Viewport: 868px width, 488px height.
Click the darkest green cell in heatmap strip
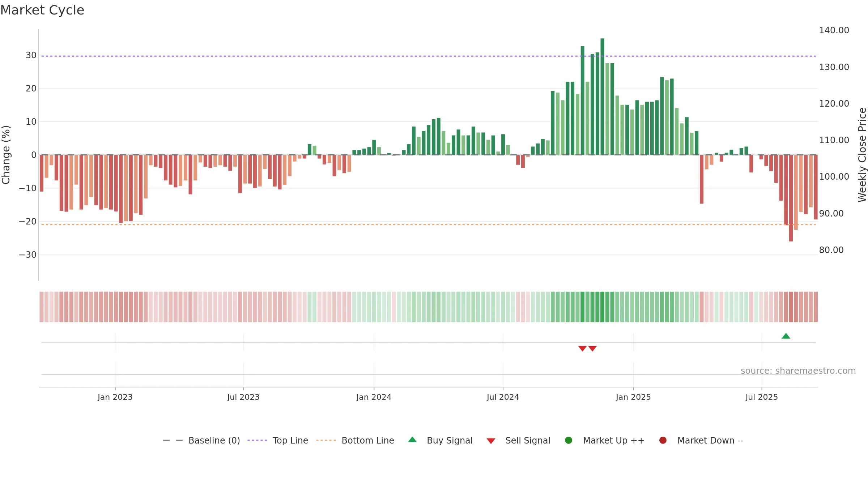[x=602, y=307]
